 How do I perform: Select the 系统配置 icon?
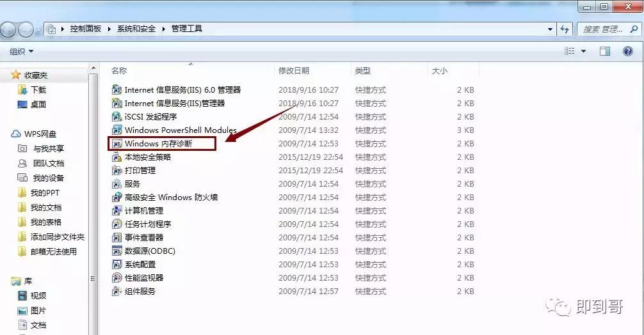(x=117, y=265)
